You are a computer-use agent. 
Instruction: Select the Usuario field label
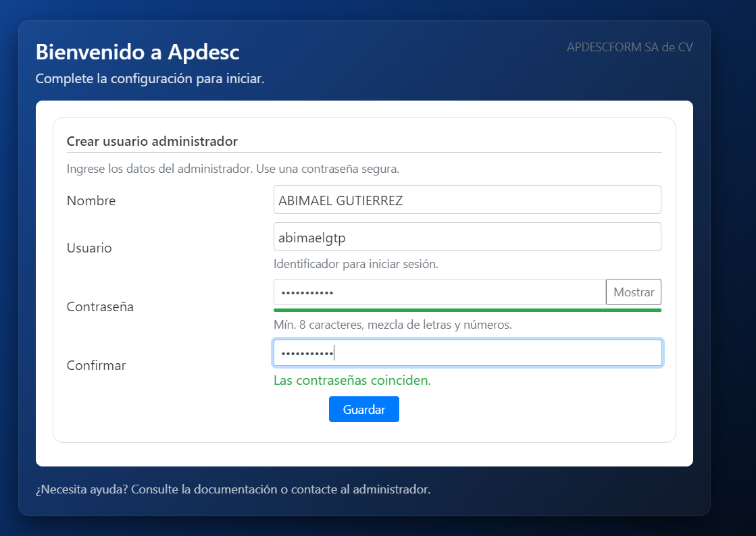coord(89,248)
